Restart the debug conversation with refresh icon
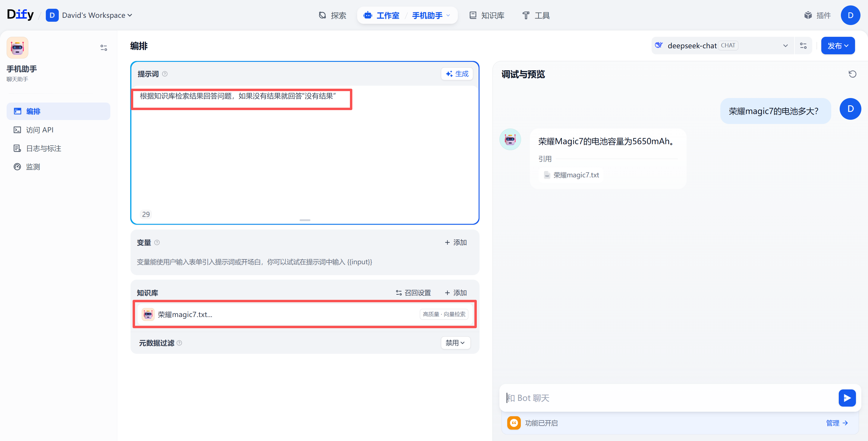Image resolution: width=868 pixels, height=441 pixels. 852,74
